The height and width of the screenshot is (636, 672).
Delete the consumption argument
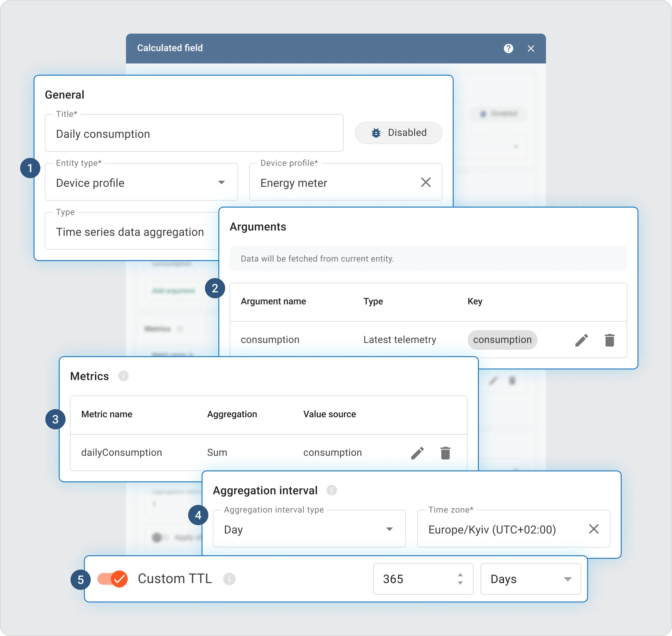click(x=609, y=340)
